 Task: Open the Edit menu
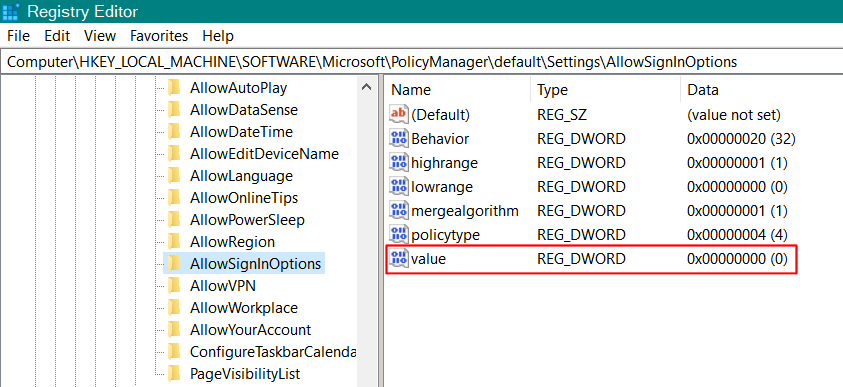[58, 36]
